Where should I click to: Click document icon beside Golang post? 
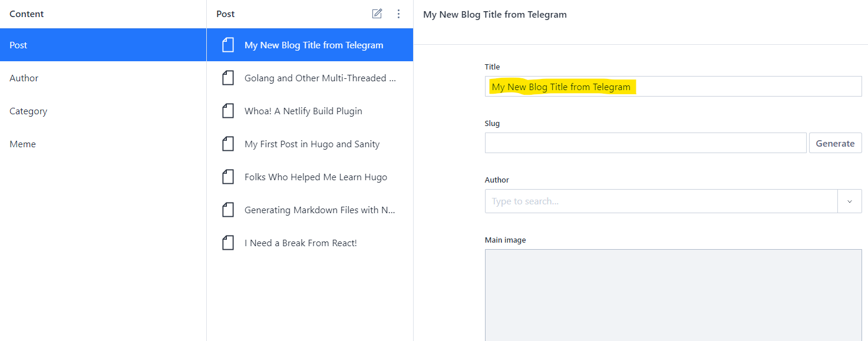228,78
